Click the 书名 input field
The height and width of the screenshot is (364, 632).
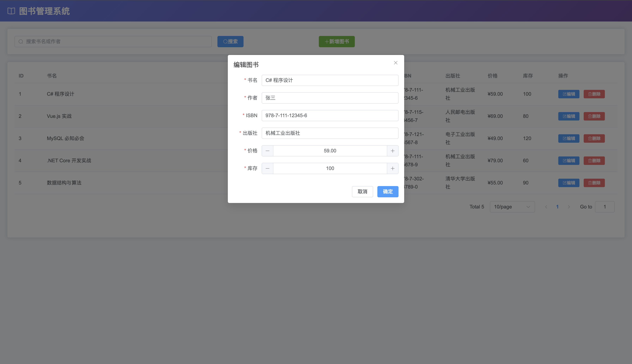click(x=330, y=80)
